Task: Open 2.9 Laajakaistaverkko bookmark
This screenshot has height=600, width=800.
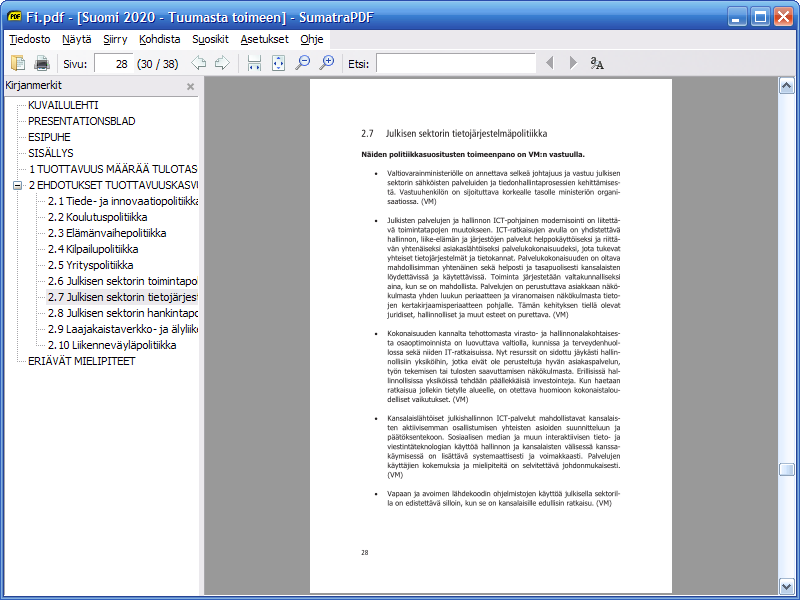Action: click(x=123, y=329)
